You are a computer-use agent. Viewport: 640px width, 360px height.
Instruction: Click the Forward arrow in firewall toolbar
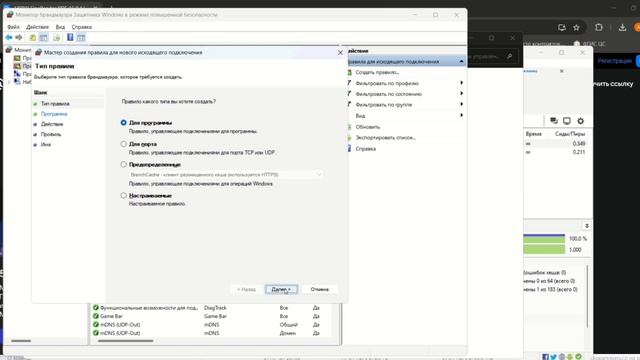tap(19, 38)
